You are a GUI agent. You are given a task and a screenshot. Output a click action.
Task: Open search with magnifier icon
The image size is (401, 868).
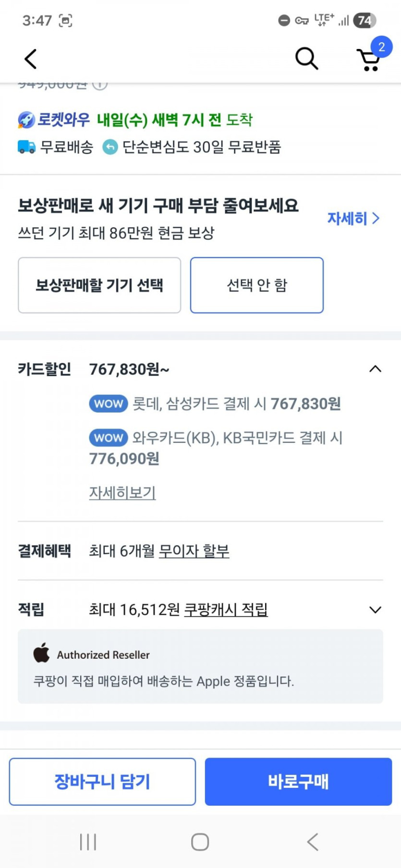[306, 59]
